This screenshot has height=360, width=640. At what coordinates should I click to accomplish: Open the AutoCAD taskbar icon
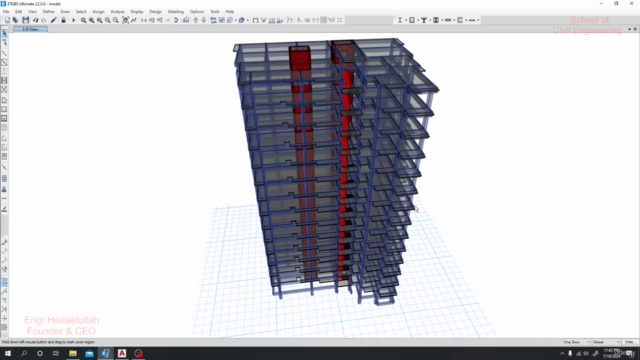[x=122, y=353]
